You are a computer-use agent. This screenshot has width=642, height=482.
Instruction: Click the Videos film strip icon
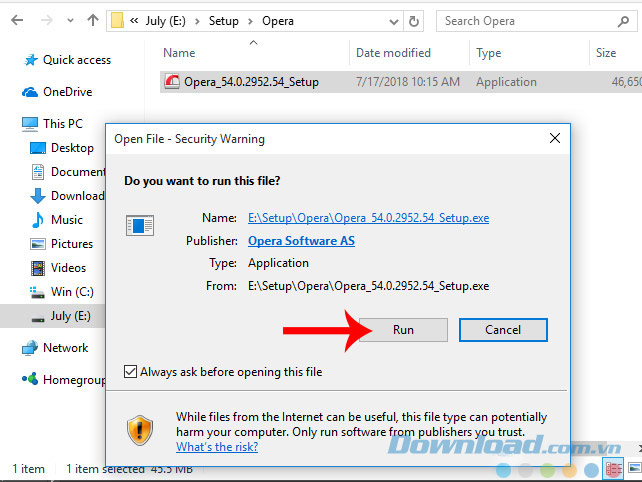tap(38, 268)
